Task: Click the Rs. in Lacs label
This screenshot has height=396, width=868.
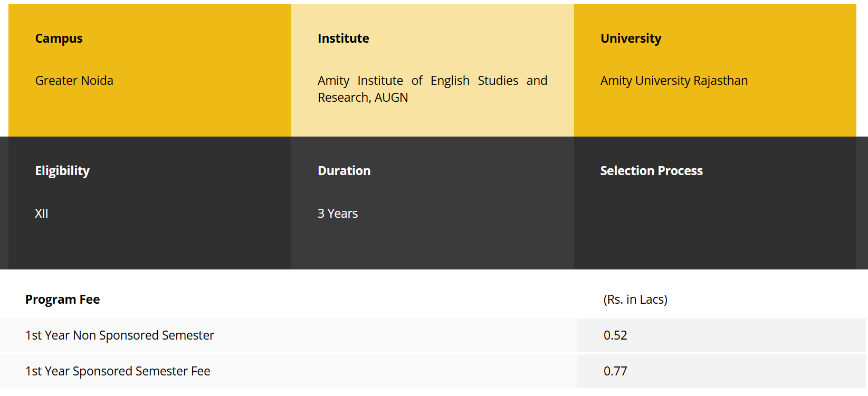Action: (635, 300)
